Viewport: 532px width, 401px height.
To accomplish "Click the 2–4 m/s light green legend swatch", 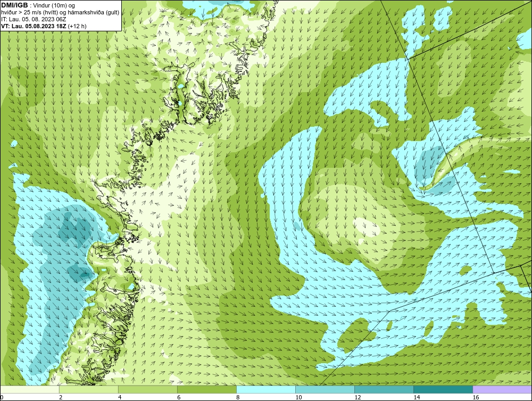I will pos(88,389).
